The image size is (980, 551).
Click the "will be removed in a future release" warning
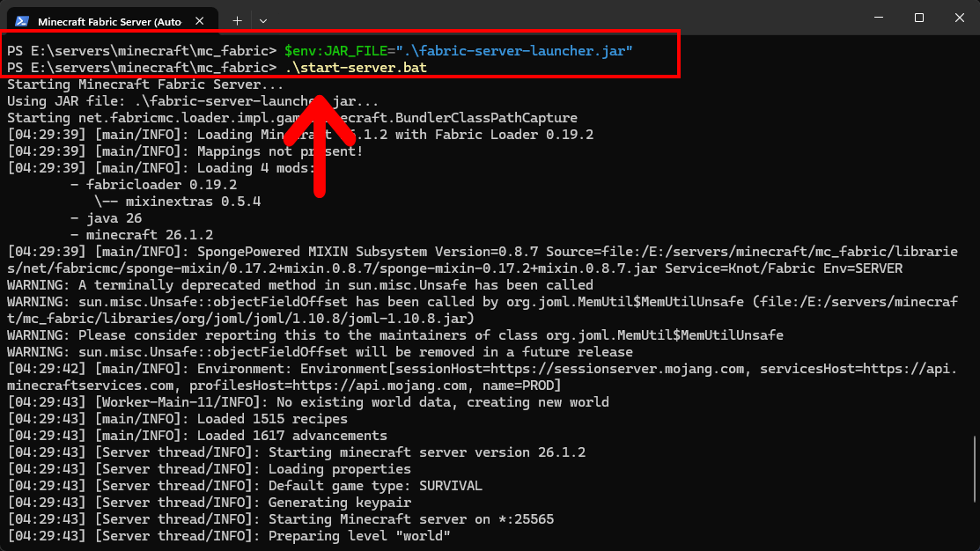(320, 352)
